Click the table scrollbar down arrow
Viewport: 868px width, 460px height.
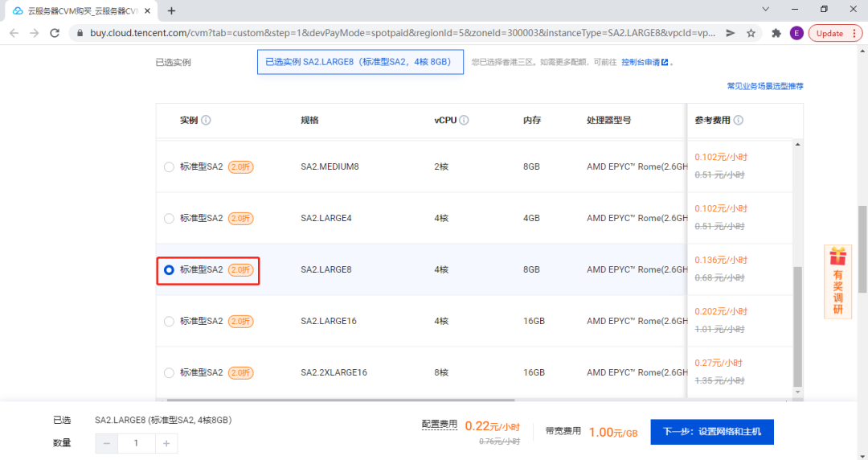(798, 392)
